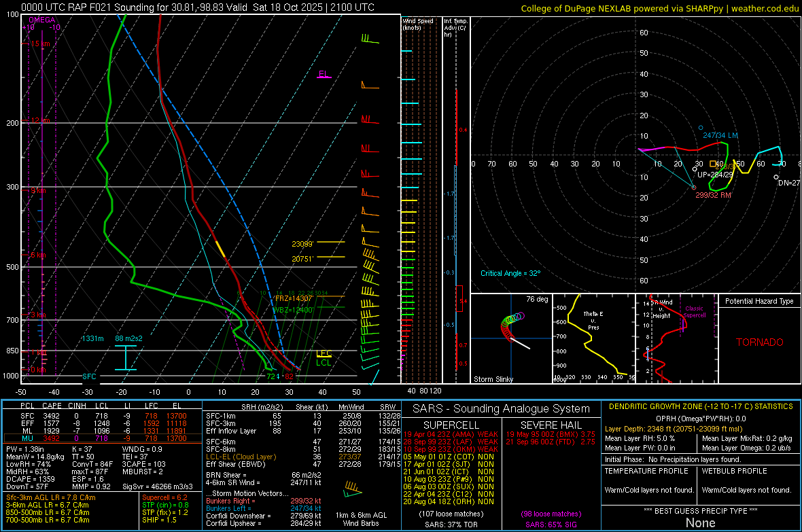Click the WBZ=12400' wet-bulb zero label
The height and width of the screenshot is (532, 802).
[x=292, y=310]
